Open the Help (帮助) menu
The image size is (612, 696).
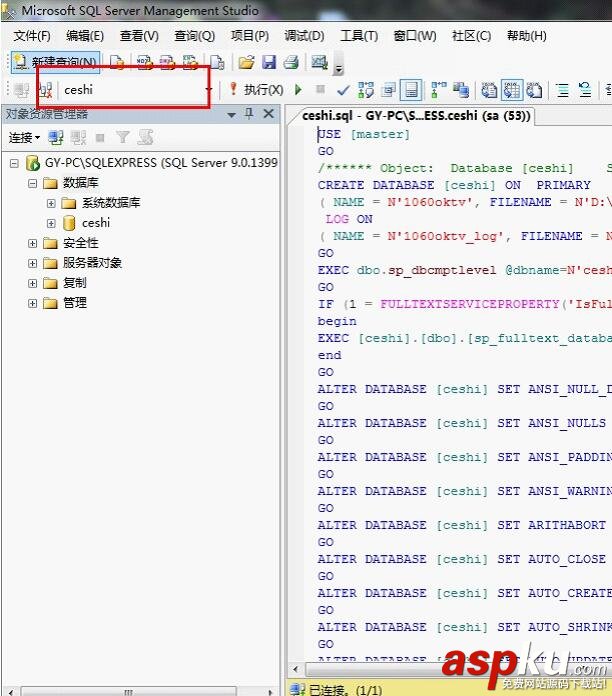[526, 36]
